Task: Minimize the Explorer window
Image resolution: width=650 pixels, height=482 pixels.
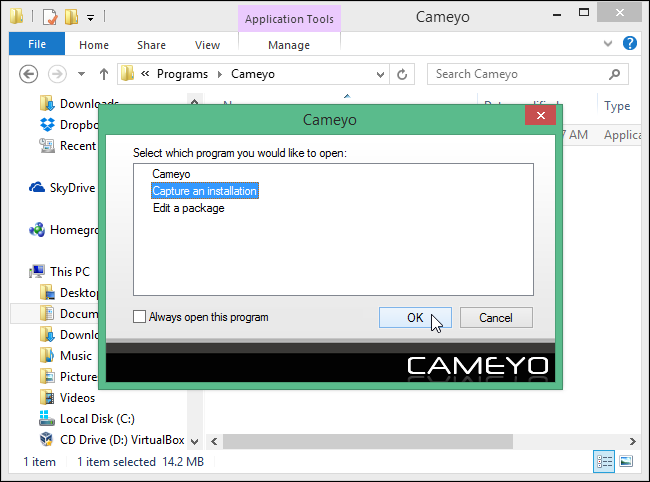Action: coord(557,15)
